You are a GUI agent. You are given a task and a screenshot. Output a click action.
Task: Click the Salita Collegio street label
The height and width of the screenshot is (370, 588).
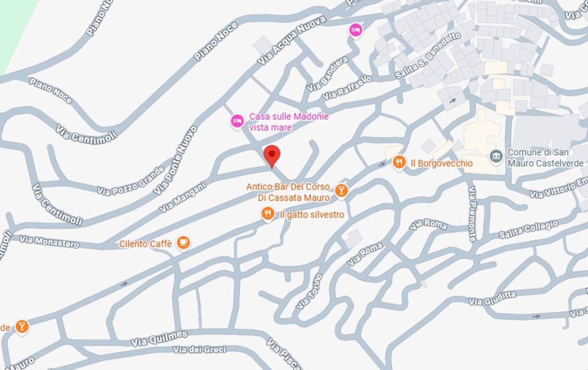(528, 229)
